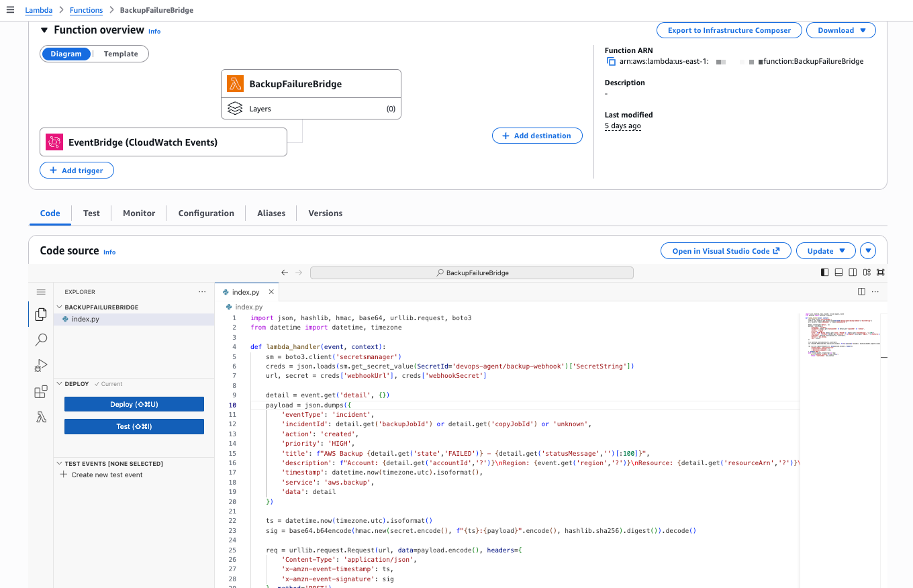Click the EventBridge (CloudWatch Events) trigger box

(x=163, y=142)
